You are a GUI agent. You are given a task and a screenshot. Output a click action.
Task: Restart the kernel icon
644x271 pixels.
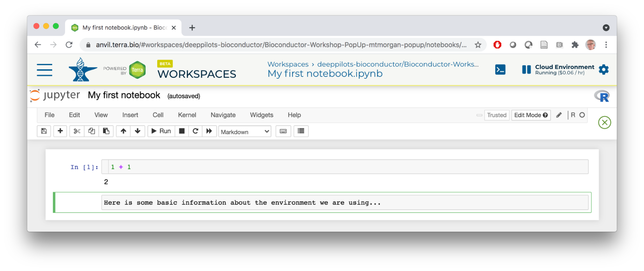point(195,131)
